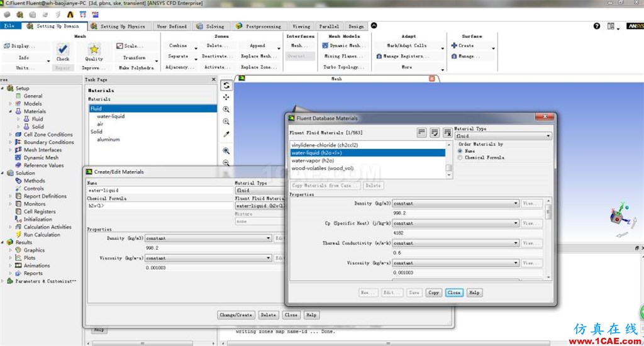Screen dimensions: 644x346
Task: Open Material Type dropdown in Database Materials
Action: [x=503, y=136]
